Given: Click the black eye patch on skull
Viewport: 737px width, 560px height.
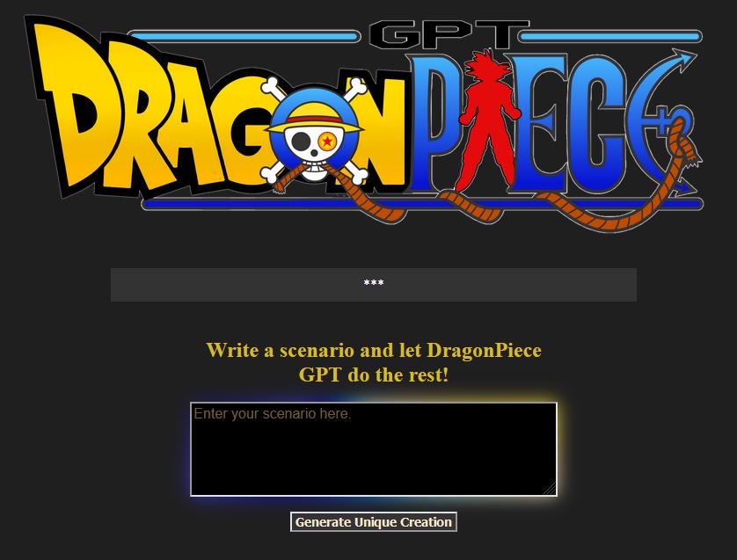Looking at the screenshot, I should pos(299,142).
